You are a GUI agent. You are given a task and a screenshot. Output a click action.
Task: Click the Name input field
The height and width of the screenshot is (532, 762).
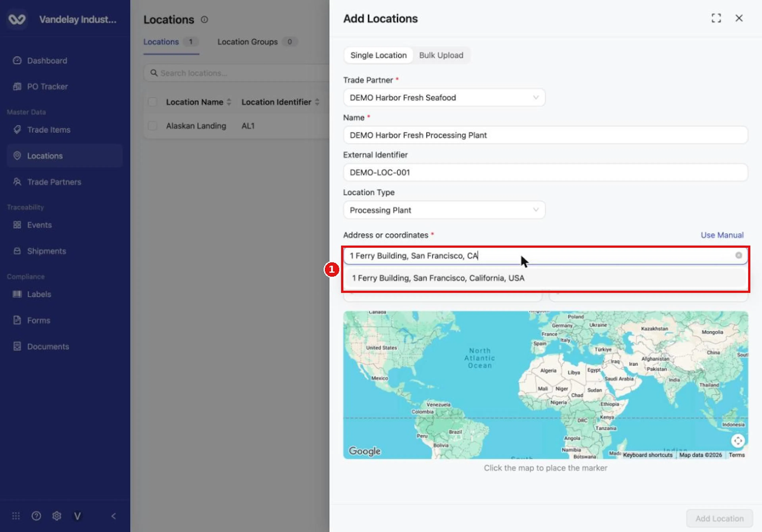(x=545, y=135)
